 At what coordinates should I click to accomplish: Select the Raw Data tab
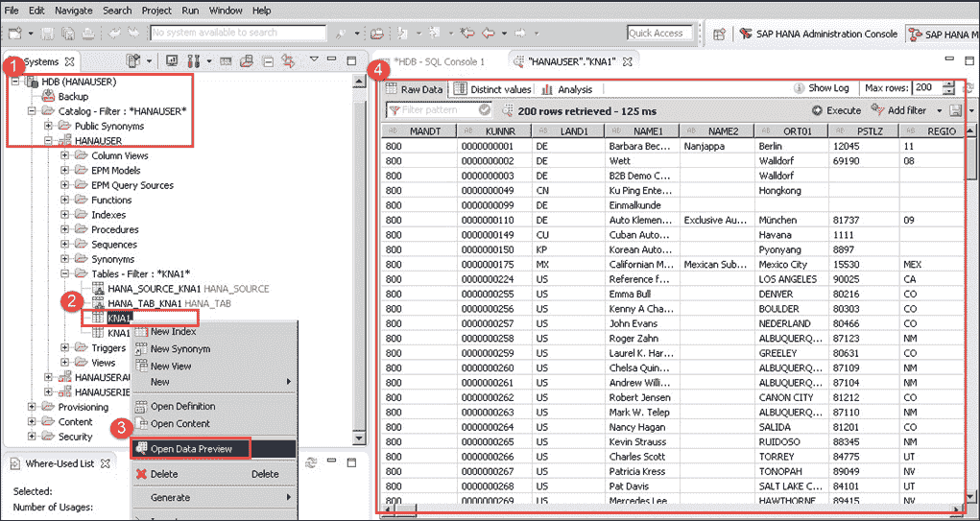point(415,89)
